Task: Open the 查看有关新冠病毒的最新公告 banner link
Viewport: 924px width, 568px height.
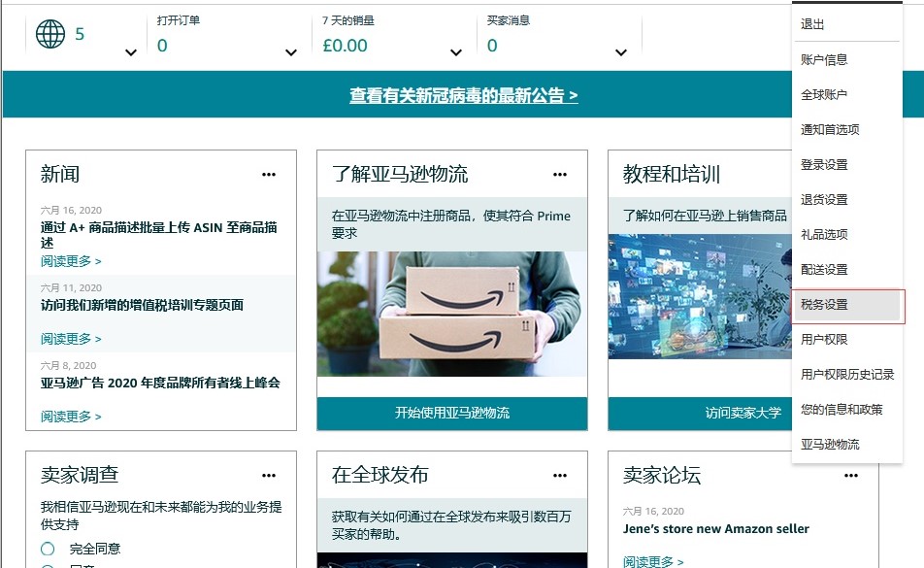Action: (x=463, y=95)
